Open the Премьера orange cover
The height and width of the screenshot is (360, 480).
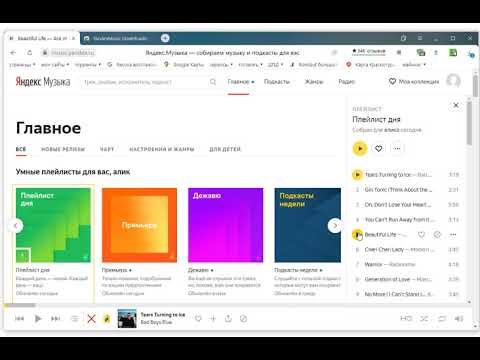click(x=139, y=225)
